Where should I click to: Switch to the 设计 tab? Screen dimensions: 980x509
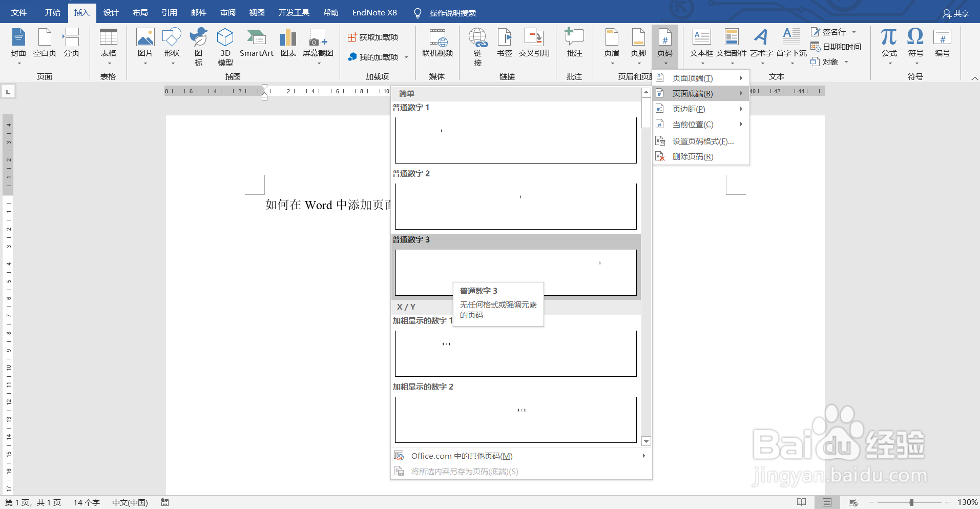point(111,12)
